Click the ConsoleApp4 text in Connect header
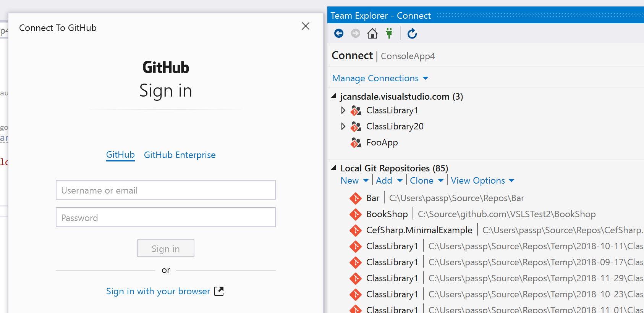This screenshot has width=644, height=313. pos(408,56)
